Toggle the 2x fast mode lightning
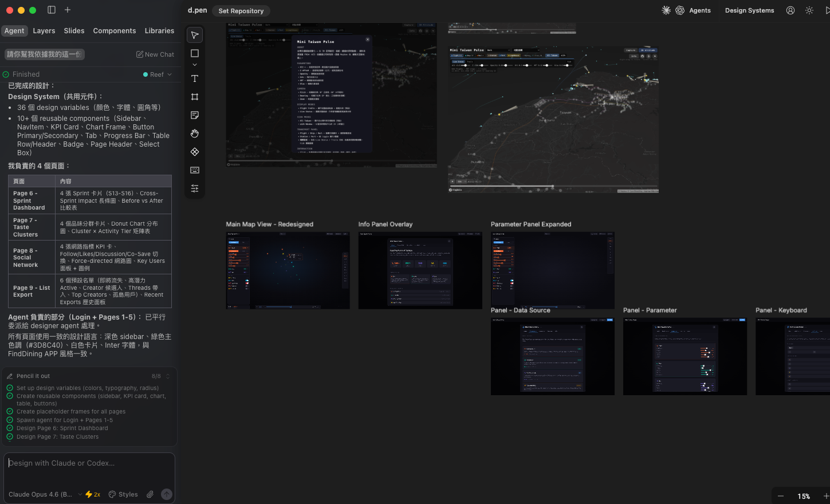 coord(93,494)
